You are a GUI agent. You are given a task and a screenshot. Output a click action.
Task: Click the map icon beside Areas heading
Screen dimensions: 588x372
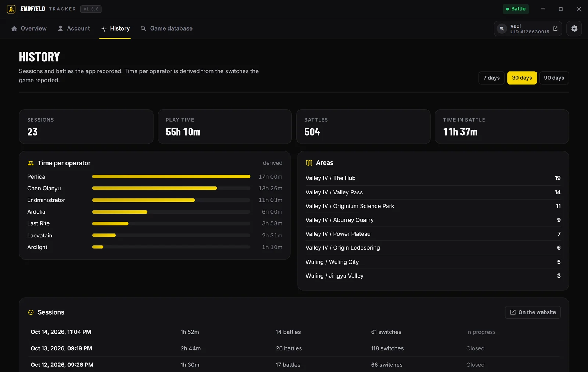[309, 163]
